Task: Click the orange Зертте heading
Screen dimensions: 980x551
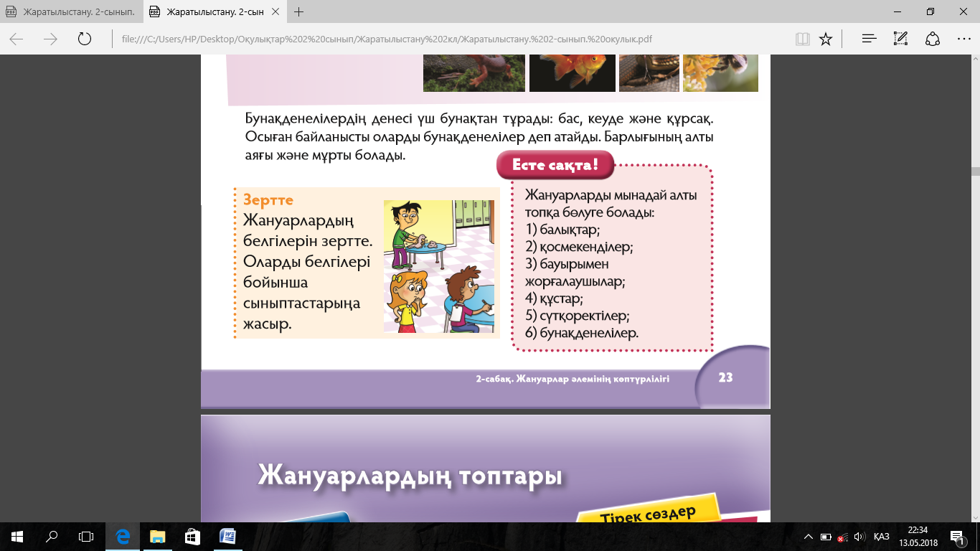Action: coord(268,200)
